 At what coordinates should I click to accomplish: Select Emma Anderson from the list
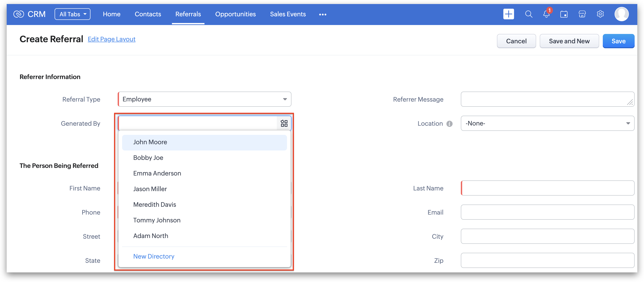157,173
